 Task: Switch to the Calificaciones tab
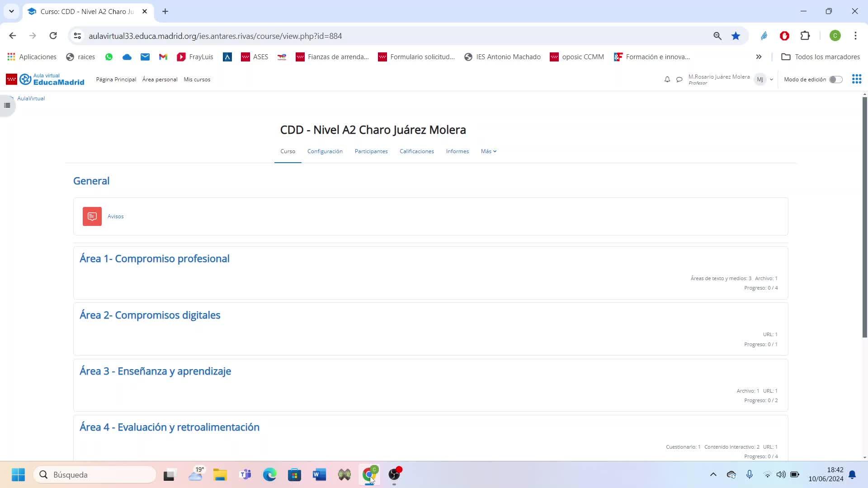coord(416,151)
